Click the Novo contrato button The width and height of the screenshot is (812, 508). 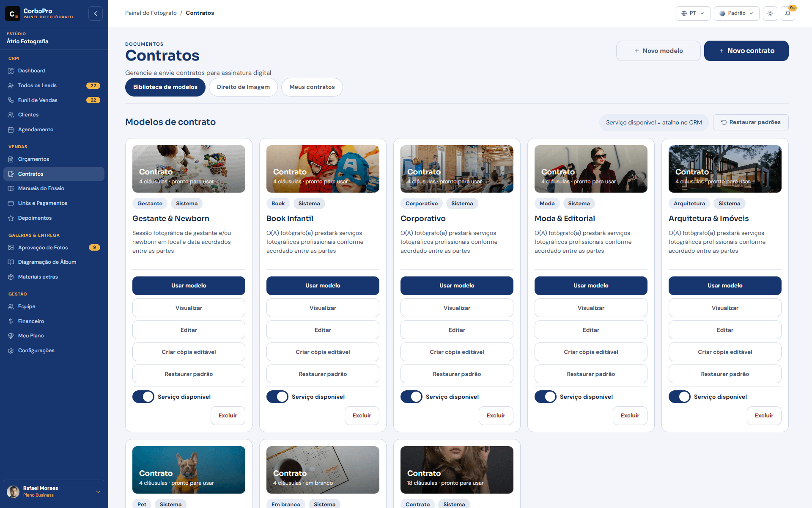(x=746, y=51)
